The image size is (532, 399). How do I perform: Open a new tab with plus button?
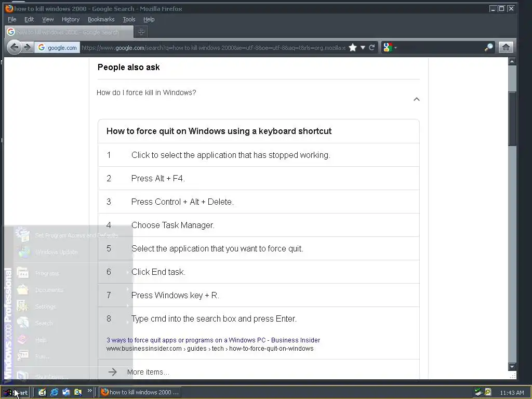tap(141, 32)
